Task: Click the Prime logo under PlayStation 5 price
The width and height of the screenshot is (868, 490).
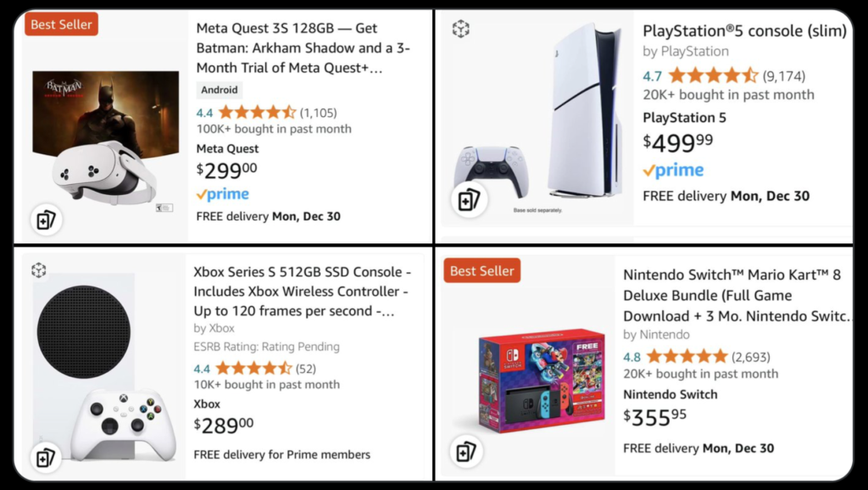Action: tap(673, 170)
